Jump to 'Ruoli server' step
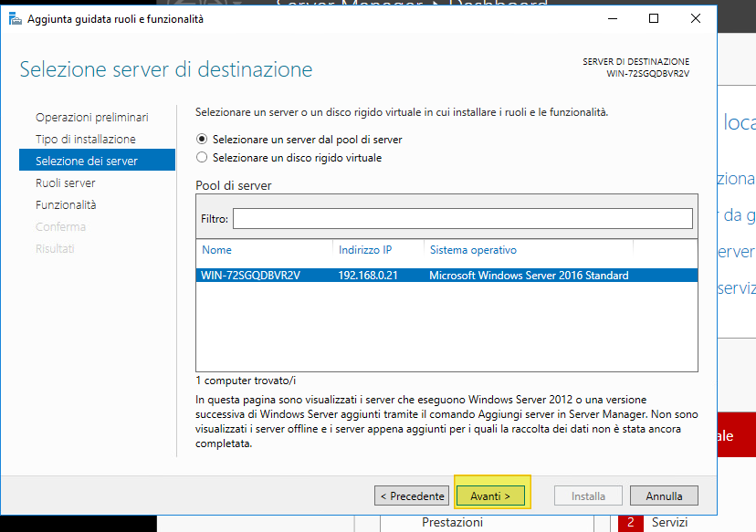The width and height of the screenshot is (756, 532). pos(66,183)
